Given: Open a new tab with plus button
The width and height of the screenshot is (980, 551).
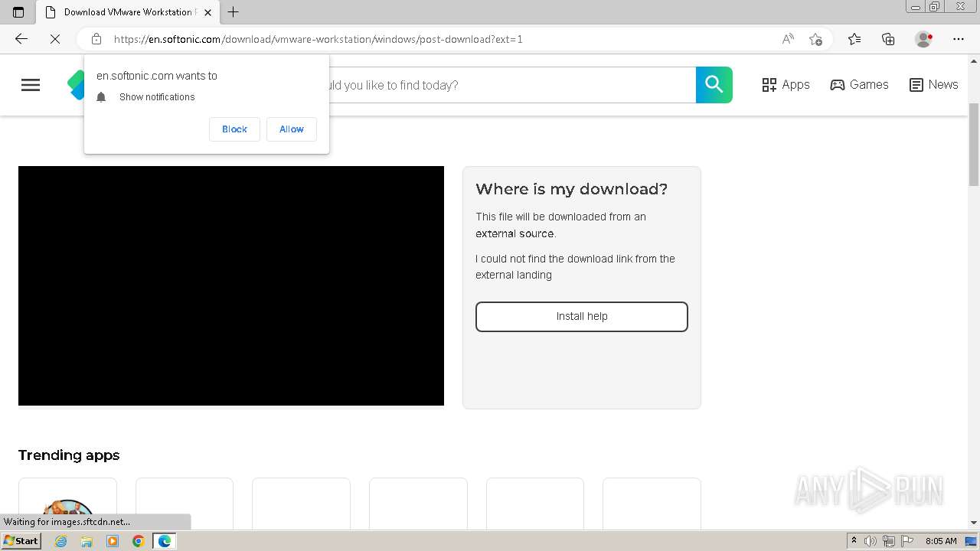Looking at the screenshot, I should point(234,12).
